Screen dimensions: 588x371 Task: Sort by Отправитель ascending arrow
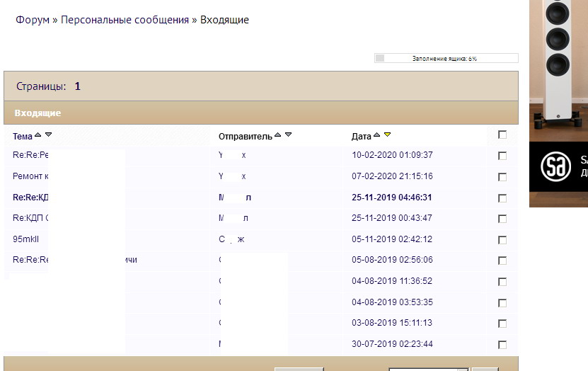click(x=278, y=135)
